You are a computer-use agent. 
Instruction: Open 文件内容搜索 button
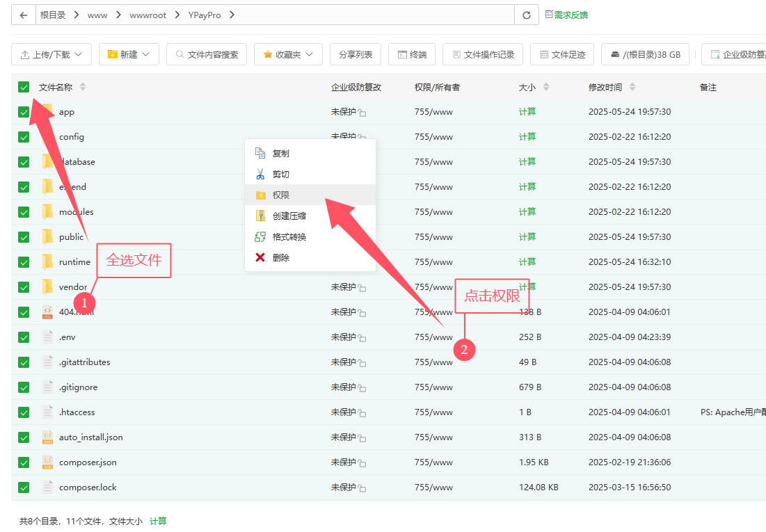point(207,54)
